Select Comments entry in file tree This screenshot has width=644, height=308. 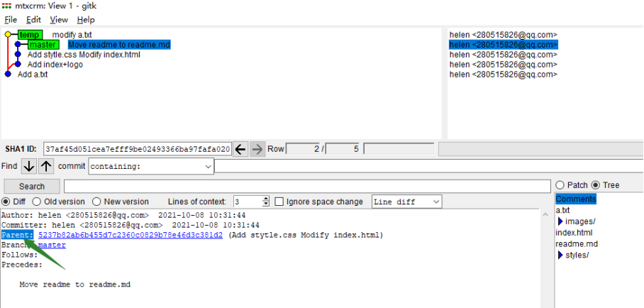pyautogui.click(x=576, y=199)
